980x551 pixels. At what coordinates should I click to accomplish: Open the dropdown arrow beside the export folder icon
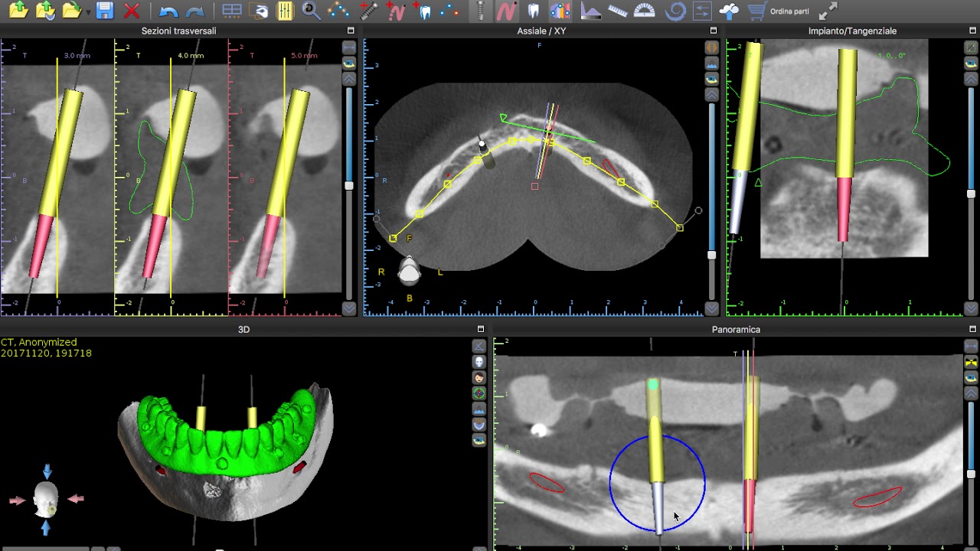88,12
